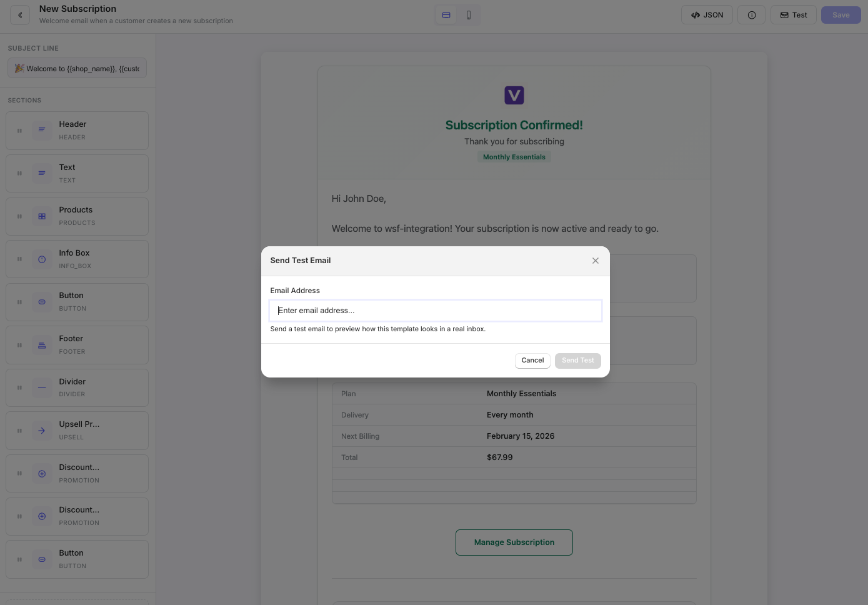Image resolution: width=868 pixels, height=605 pixels.
Task: Click the Header section icon
Action: (x=42, y=130)
